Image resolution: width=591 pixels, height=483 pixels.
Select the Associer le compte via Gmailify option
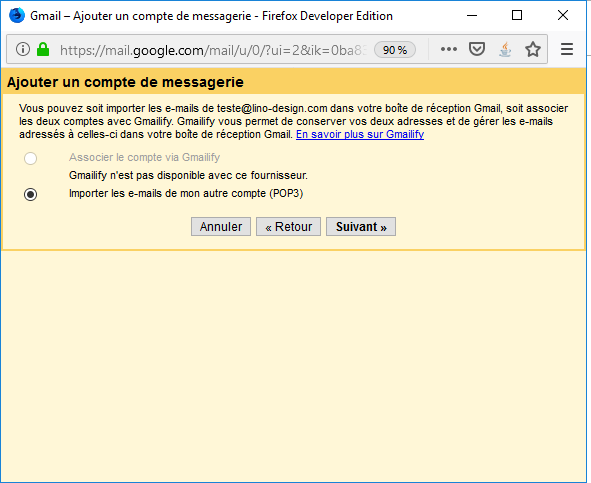tap(31, 158)
